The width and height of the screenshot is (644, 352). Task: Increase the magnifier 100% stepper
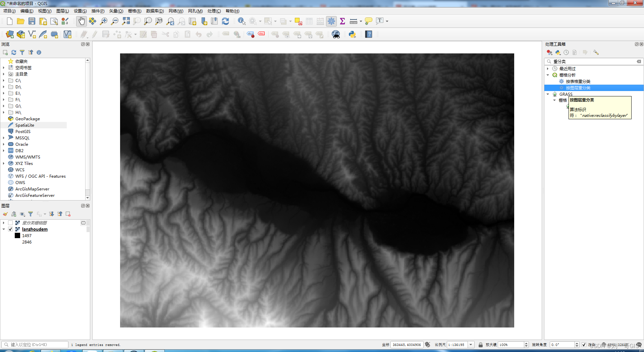(x=526, y=343)
